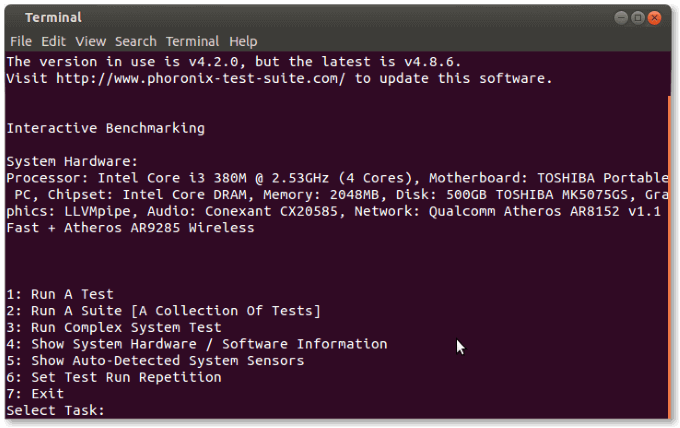
Task: Open the Search menu
Action: 135,41
